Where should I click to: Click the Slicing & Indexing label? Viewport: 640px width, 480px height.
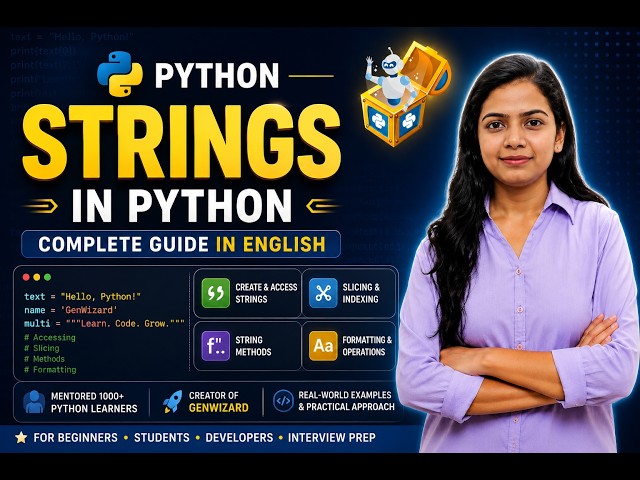[361, 293]
